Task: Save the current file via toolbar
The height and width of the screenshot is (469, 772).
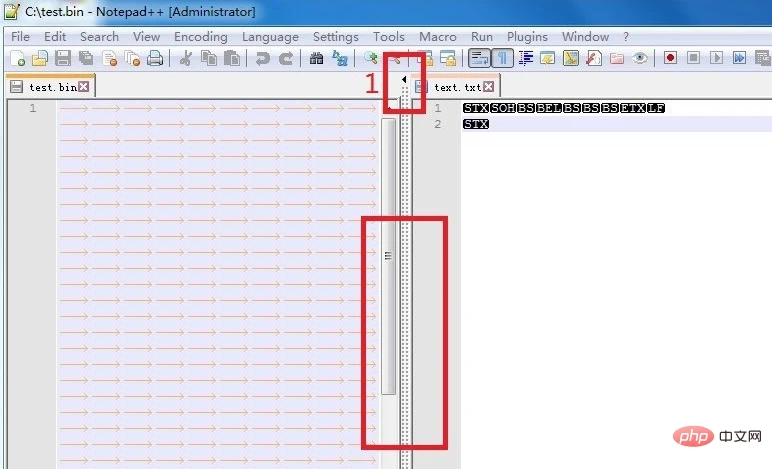Action: point(63,58)
